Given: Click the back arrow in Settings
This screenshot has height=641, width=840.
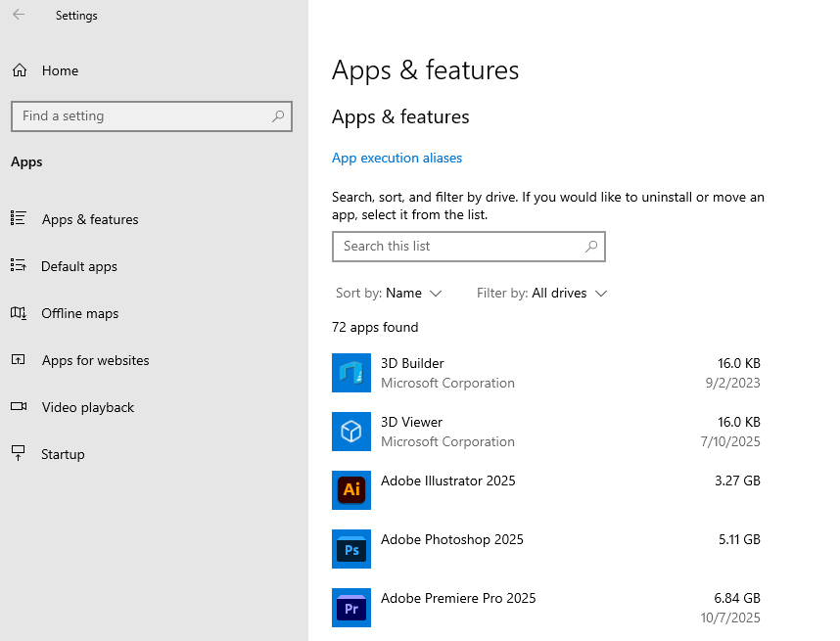Looking at the screenshot, I should tap(20, 15).
